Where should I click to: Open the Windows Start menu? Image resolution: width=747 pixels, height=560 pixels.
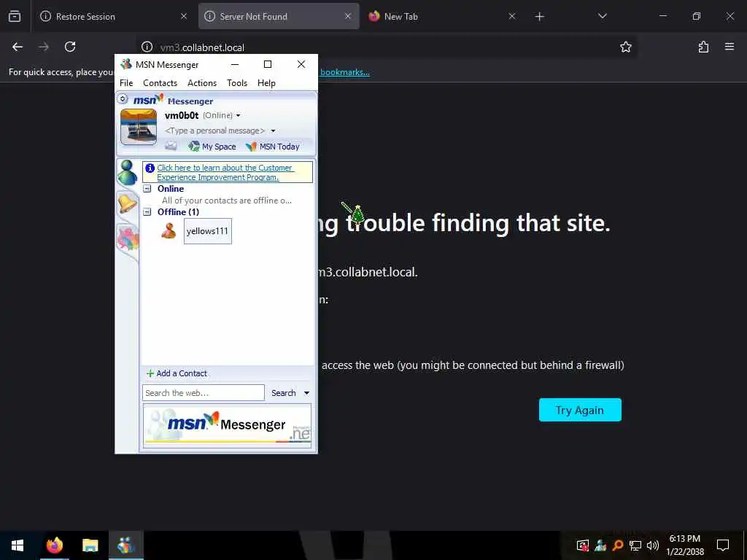point(18,545)
